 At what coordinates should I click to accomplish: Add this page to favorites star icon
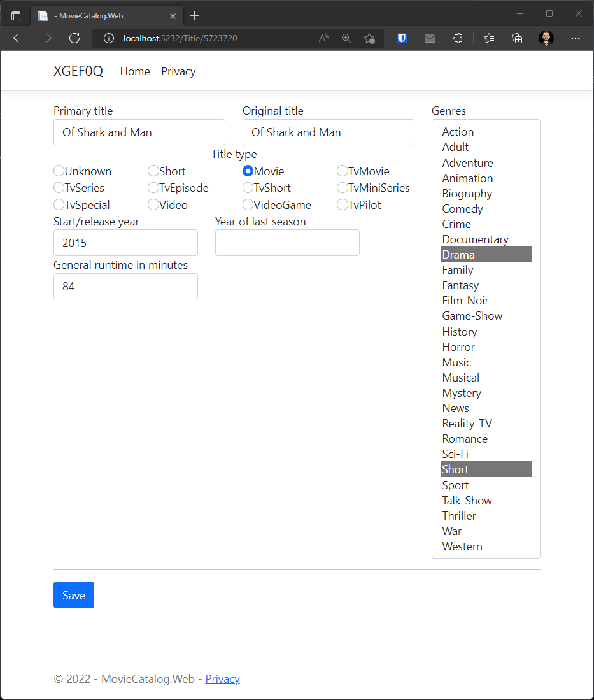tap(369, 38)
